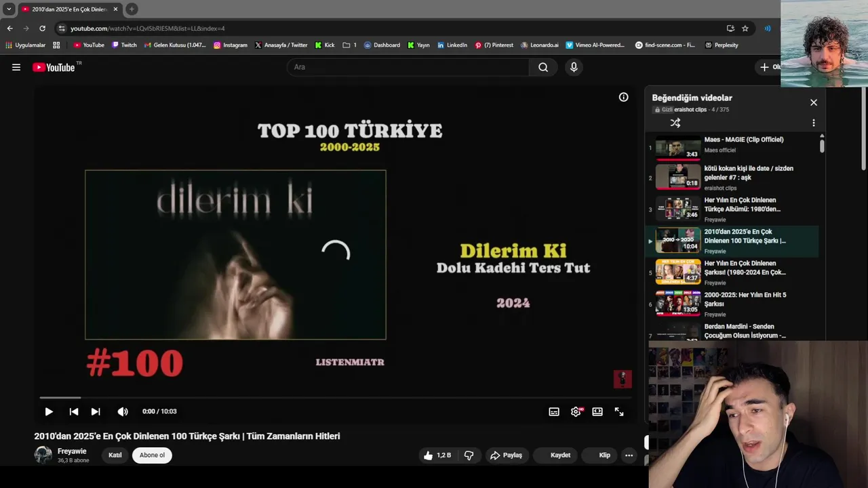The height and width of the screenshot is (488, 868).
Task: Open the Instagram bookmark
Action: coord(231,45)
